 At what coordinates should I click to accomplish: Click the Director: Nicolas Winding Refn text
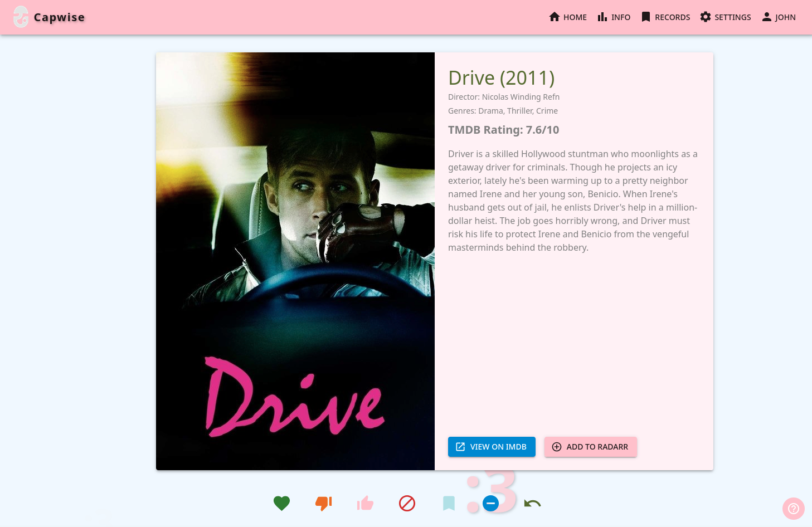pos(504,97)
